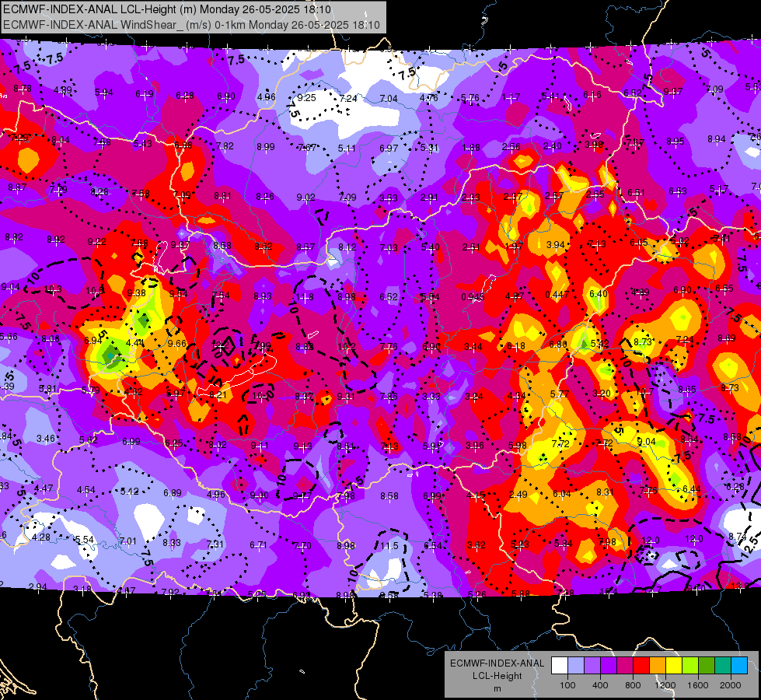
Task: Click the grid value "5.54"
Action: click(x=85, y=539)
